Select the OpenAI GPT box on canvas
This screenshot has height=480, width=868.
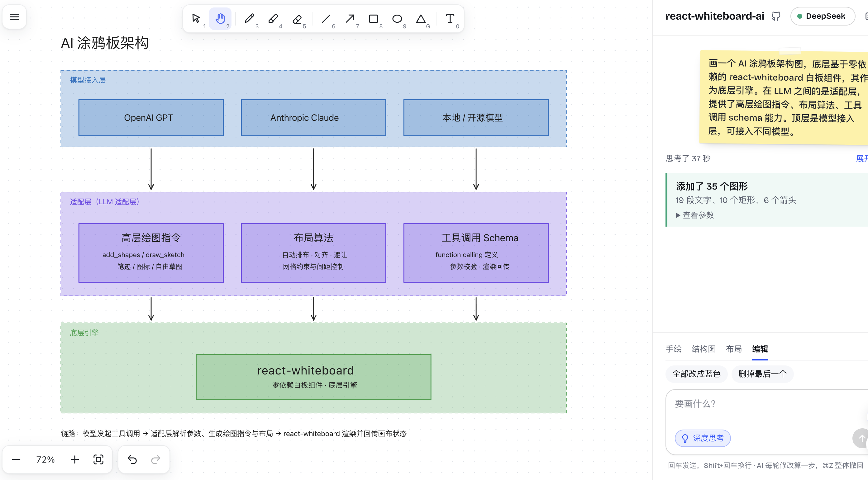[151, 117]
